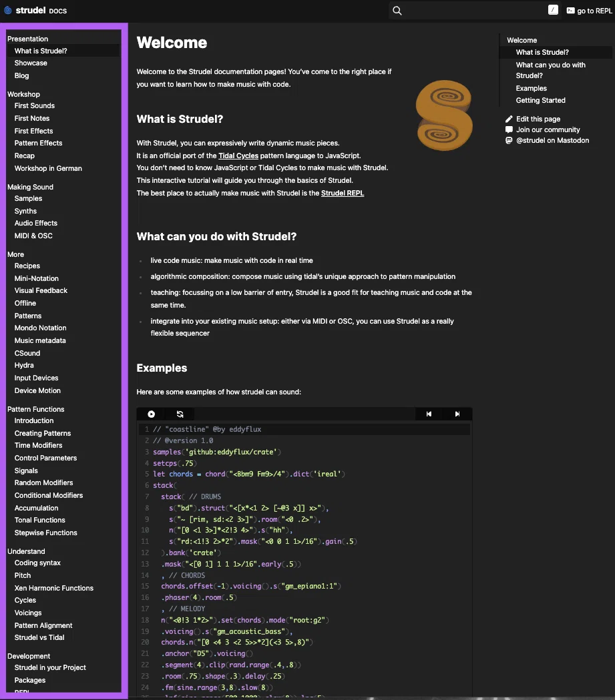This screenshot has height=700, width=615.
Task: Click Edit this page link
Action: click(x=538, y=119)
